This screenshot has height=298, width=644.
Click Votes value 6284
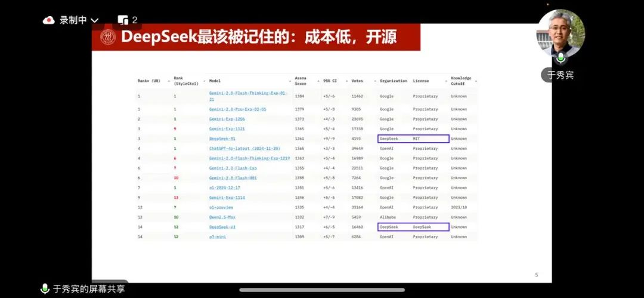tap(357, 237)
